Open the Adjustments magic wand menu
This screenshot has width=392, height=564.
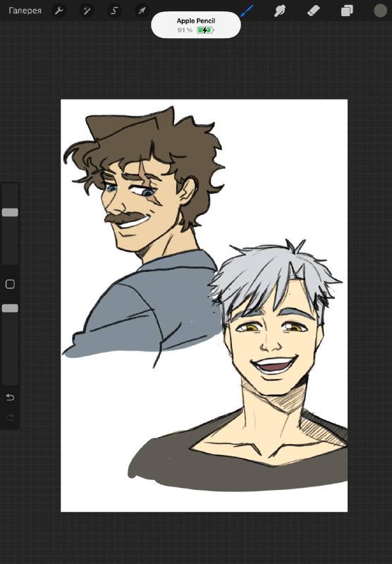(86, 11)
